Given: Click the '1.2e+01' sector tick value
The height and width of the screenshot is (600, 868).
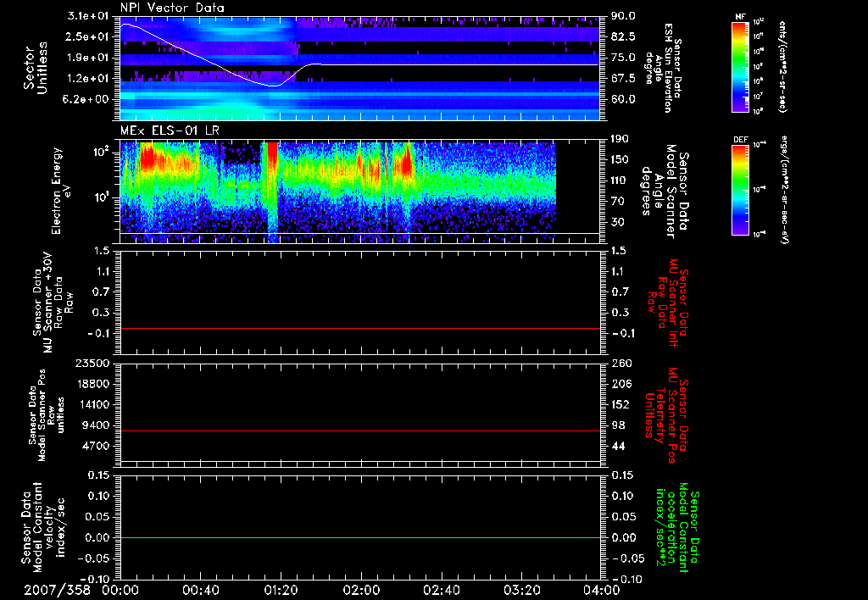Looking at the screenshot, I should 87,79.
